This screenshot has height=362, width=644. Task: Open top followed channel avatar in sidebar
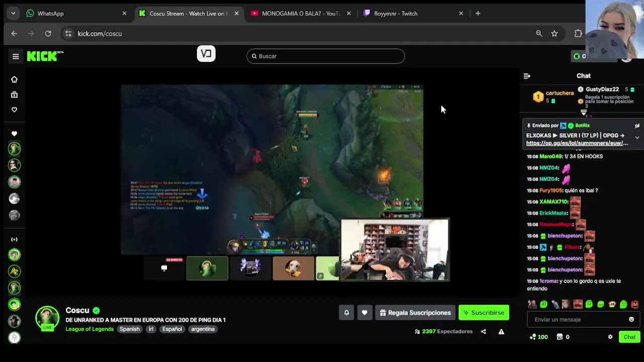pos(14,149)
